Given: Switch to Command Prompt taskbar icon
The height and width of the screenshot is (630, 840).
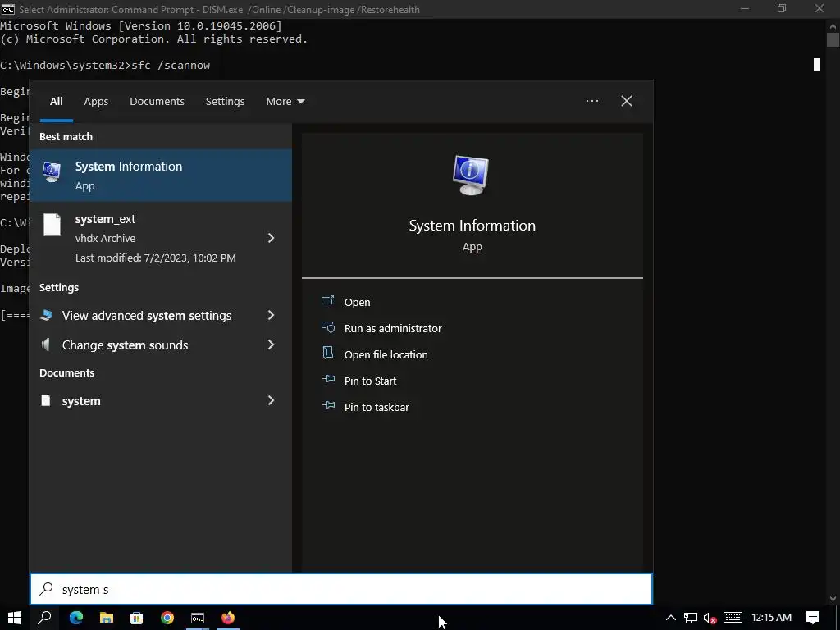Looking at the screenshot, I should [198, 618].
